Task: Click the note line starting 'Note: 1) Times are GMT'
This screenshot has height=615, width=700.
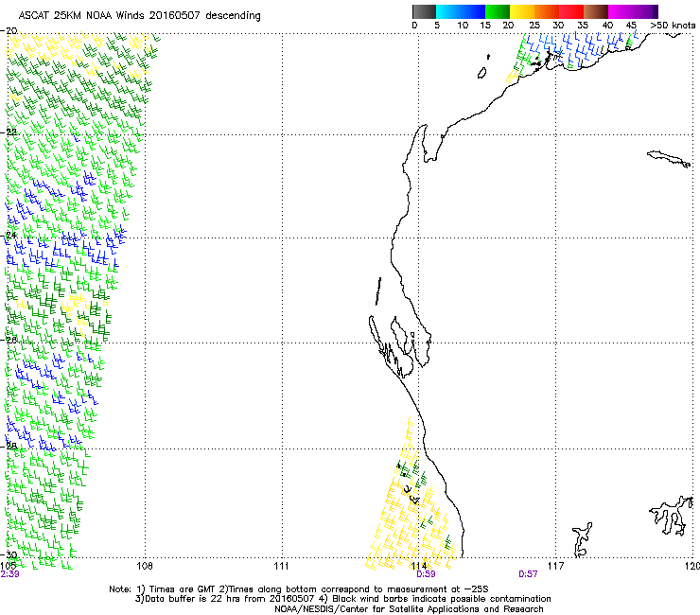Action: point(298,589)
